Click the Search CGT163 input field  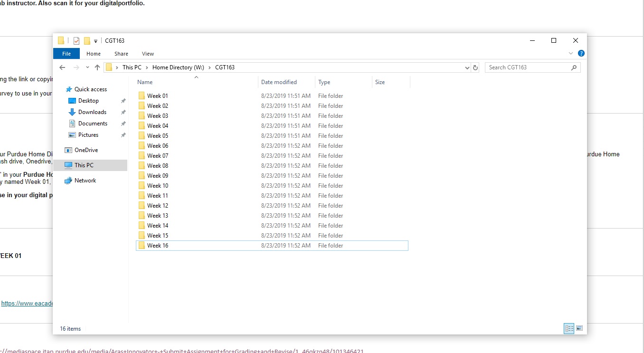pyautogui.click(x=527, y=67)
